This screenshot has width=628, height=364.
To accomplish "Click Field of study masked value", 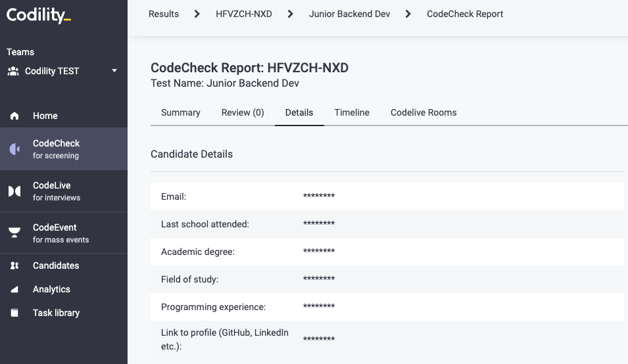I will [x=319, y=279].
